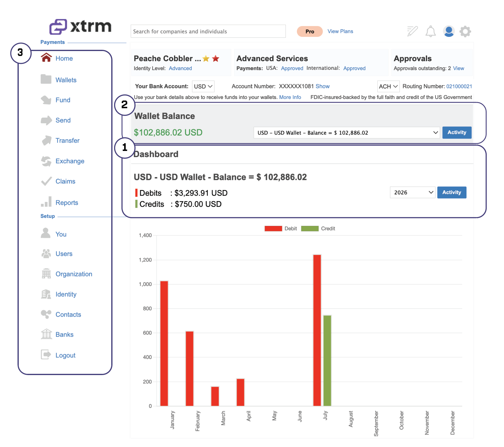
Task: Click the USA Approved link
Action: click(x=292, y=68)
